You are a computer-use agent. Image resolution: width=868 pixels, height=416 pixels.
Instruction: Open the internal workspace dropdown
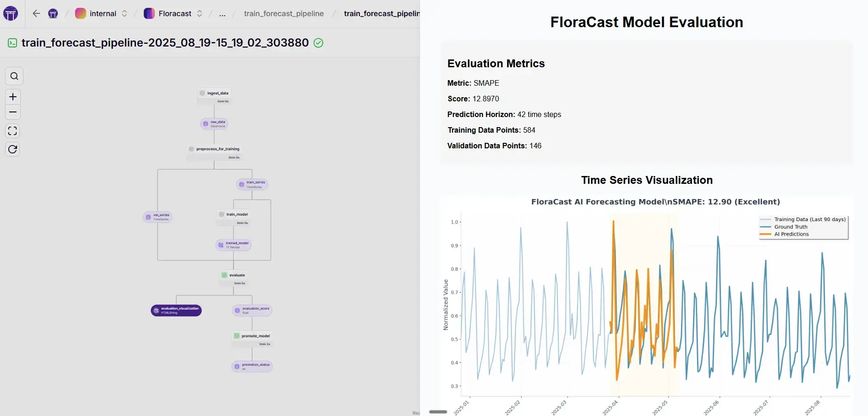pos(101,13)
